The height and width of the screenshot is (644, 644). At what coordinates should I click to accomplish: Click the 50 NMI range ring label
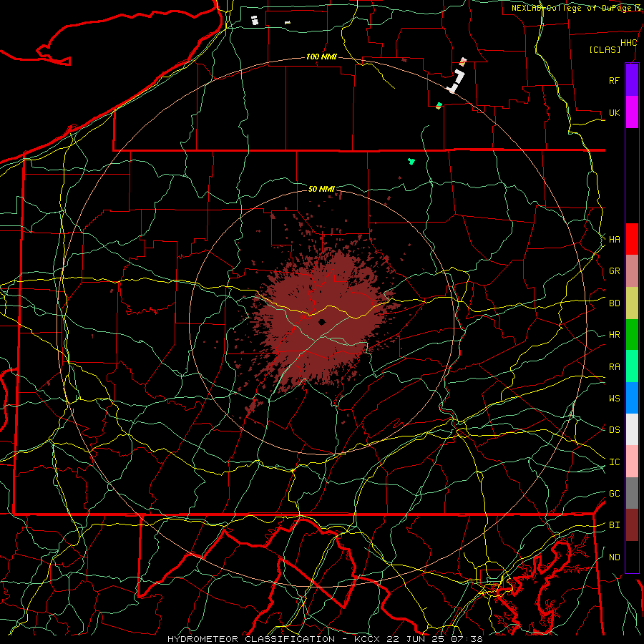click(321, 189)
